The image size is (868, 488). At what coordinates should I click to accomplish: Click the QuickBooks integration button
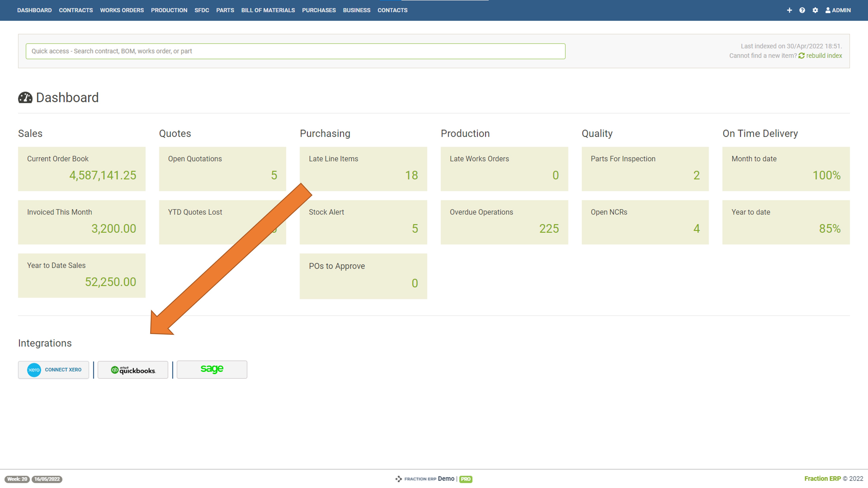click(133, 370)
